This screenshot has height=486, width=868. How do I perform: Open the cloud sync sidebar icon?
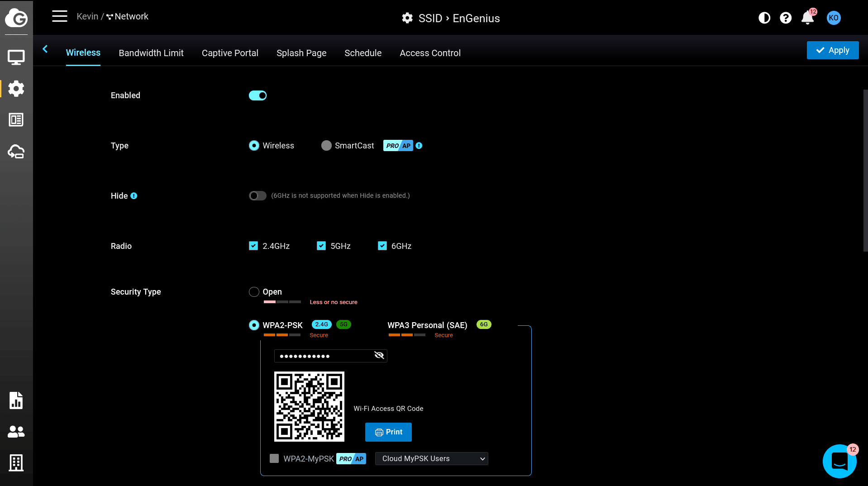coord(16,152)
